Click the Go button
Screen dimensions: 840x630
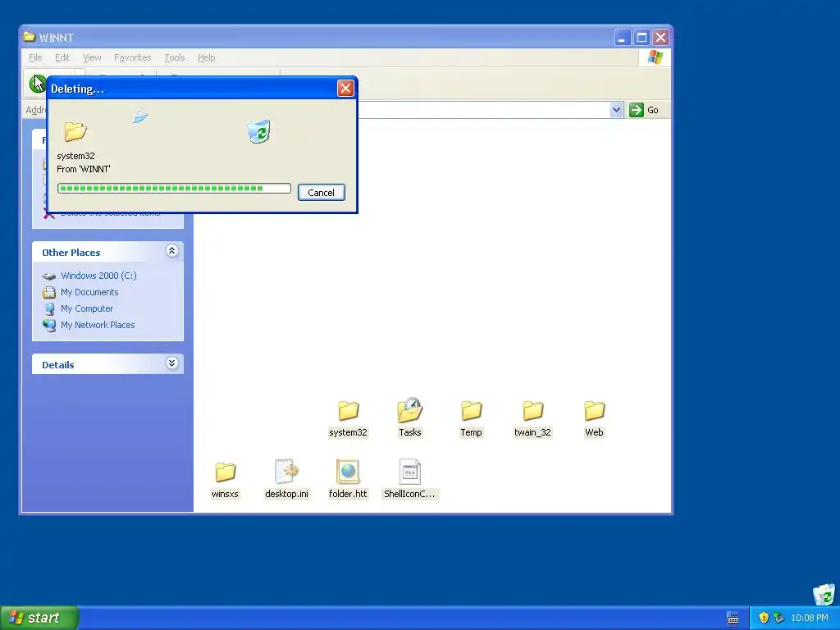click(645, 110)
